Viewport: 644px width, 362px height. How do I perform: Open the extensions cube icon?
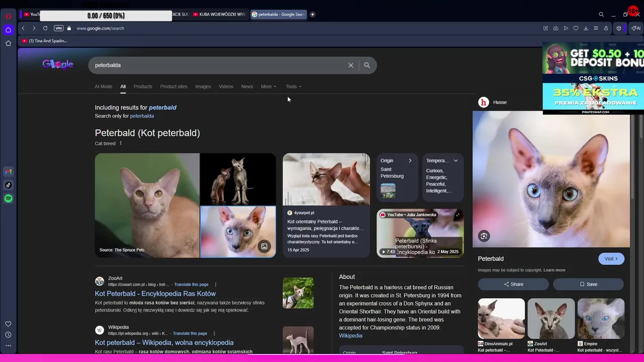click(x=619, y=28)
